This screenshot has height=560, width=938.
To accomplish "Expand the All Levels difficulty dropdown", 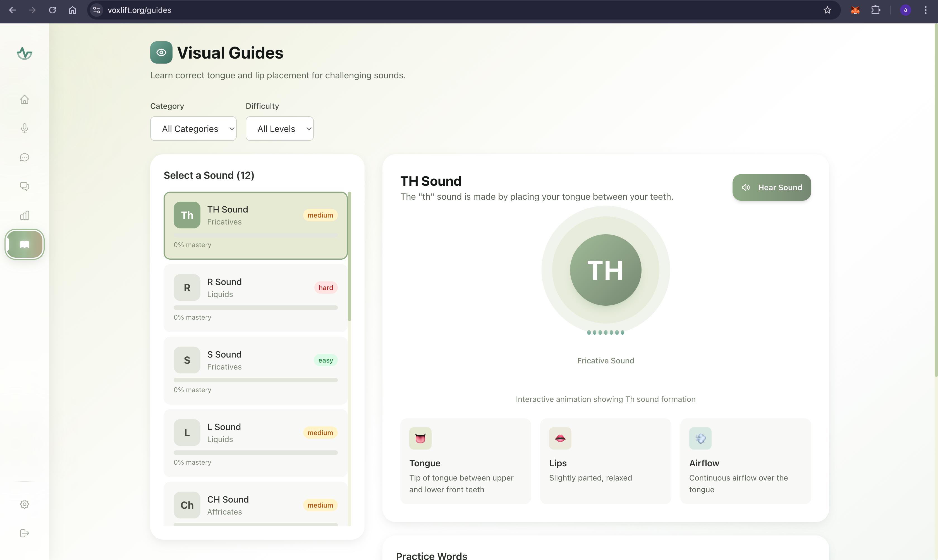I will 279,129.
